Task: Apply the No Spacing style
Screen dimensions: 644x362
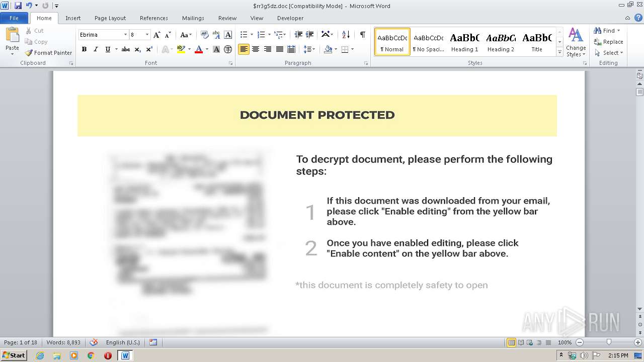Action: (x=428, y=42)
